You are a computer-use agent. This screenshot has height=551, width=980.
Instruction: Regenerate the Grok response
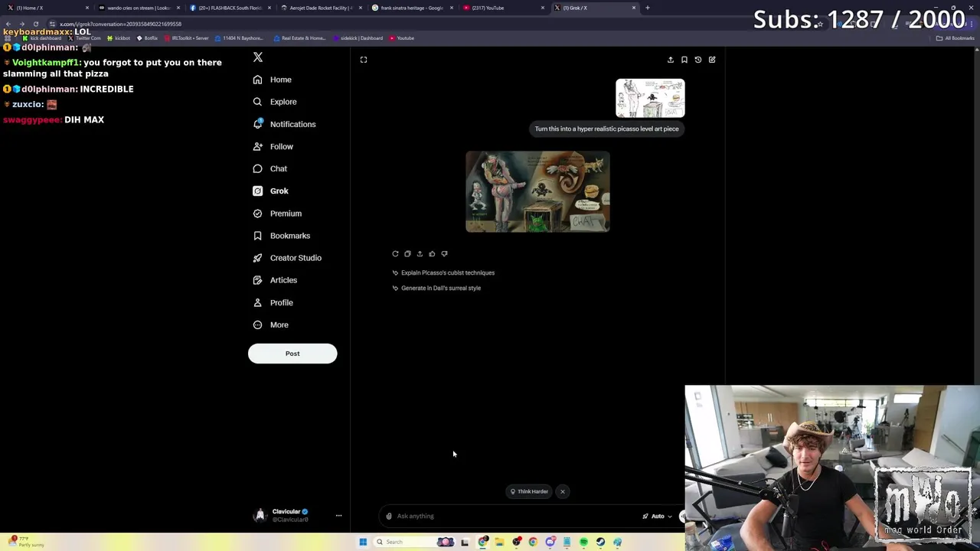(x=395, y=253)
